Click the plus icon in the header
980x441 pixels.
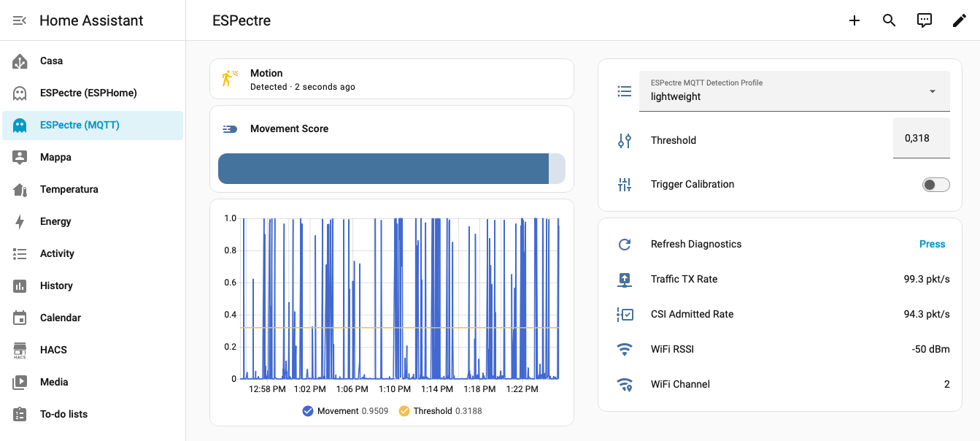pyautogui.click(x=854, y=20)
